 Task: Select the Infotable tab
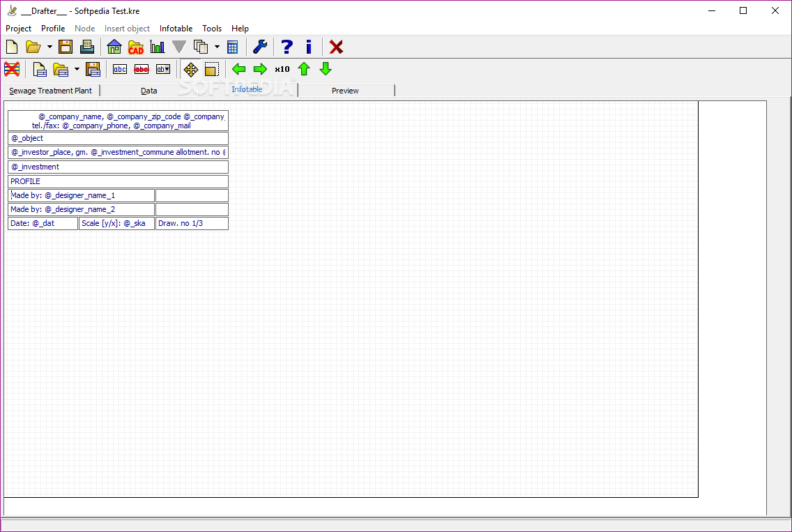tap(247, 89)
